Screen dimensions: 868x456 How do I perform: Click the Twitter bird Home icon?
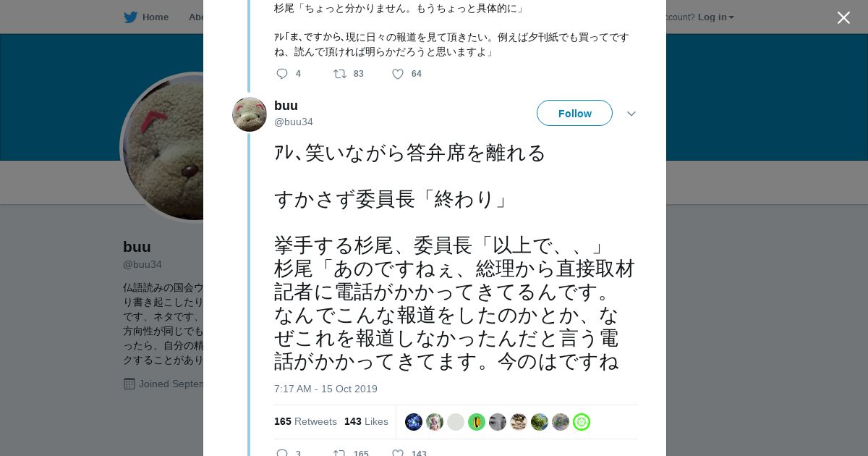pos(130,17)
